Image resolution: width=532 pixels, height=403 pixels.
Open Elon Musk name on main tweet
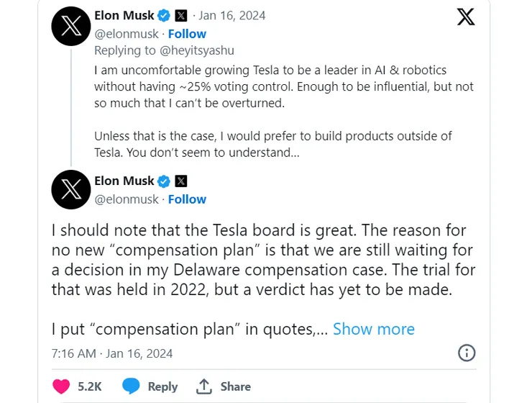(124, 181)
